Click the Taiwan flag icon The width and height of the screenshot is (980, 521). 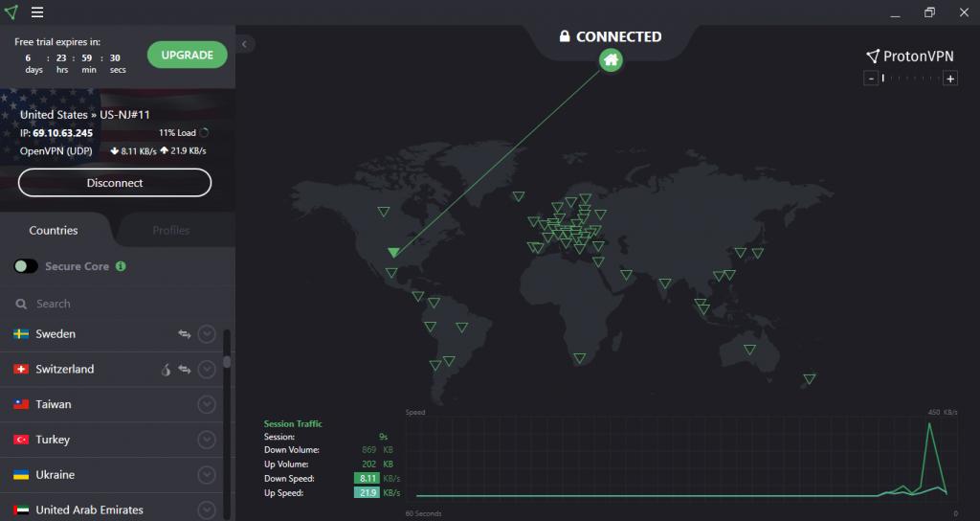(x=21, y=404)
